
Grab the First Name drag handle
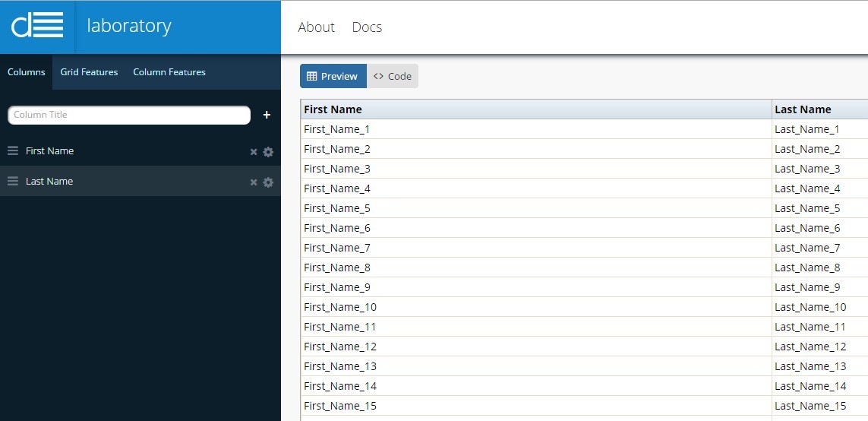tap(13, 151)
